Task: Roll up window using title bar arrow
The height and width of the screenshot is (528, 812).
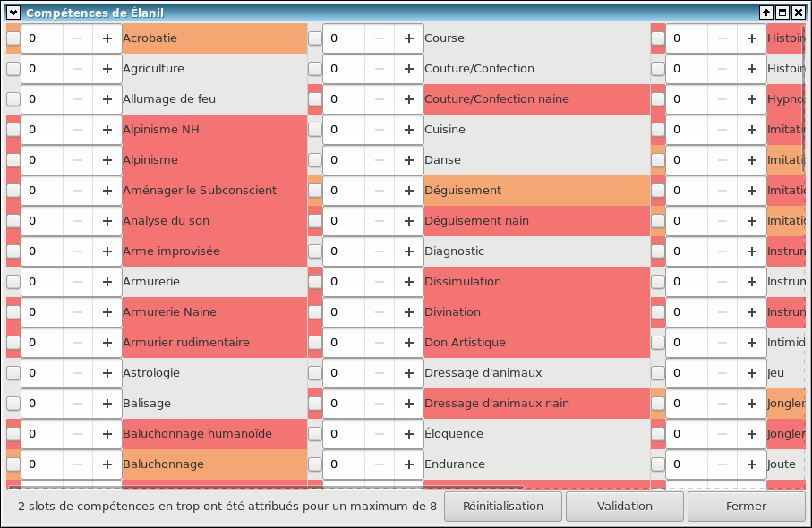Action: 765,13
